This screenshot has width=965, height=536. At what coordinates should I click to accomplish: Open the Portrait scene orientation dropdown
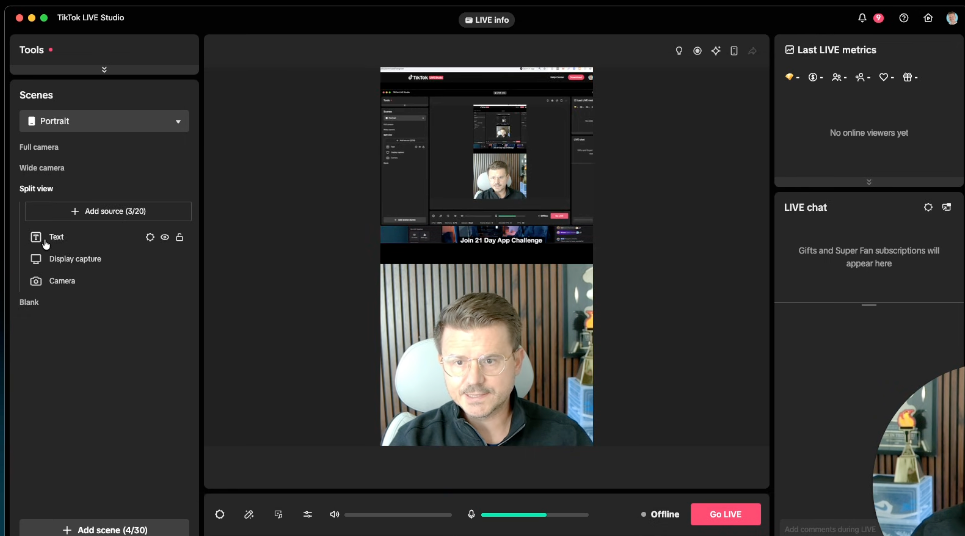104,121
